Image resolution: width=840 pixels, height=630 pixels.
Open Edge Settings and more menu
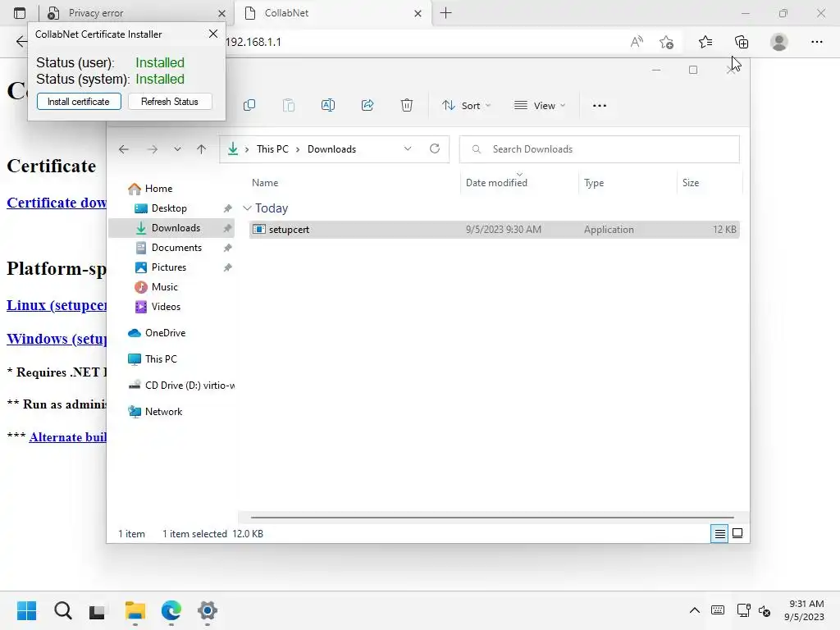pos(816,42)
